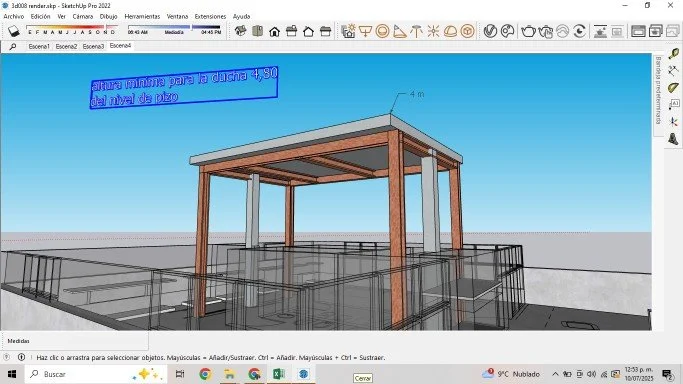Select the V-Ray sphere light icon
The width and height of the screenshot is (683, 384).
(x=382, y=31)
